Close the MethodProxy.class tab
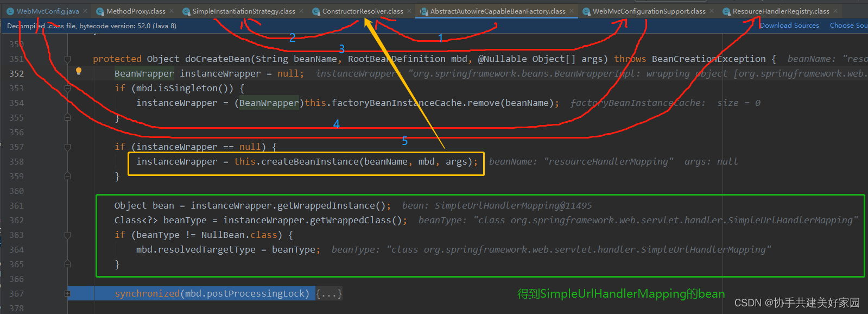The height and width of the screenshot is (314, 868). pos(172,11)
